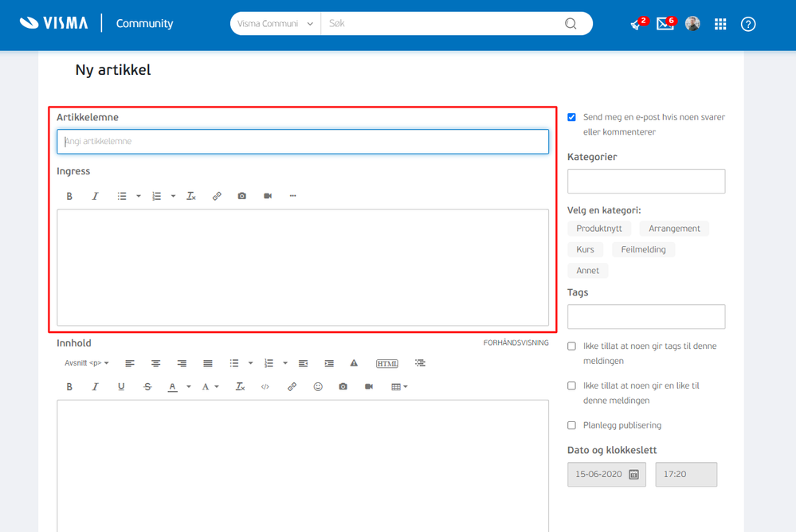Open text color dropdown arrow
796x532 pixels.
point(189,387)
